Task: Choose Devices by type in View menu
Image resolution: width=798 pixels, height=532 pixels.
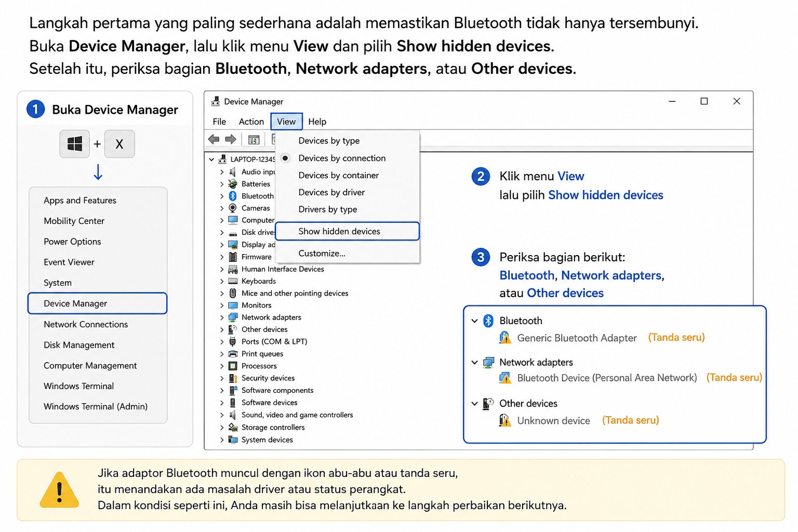Action: click(347, 141)
